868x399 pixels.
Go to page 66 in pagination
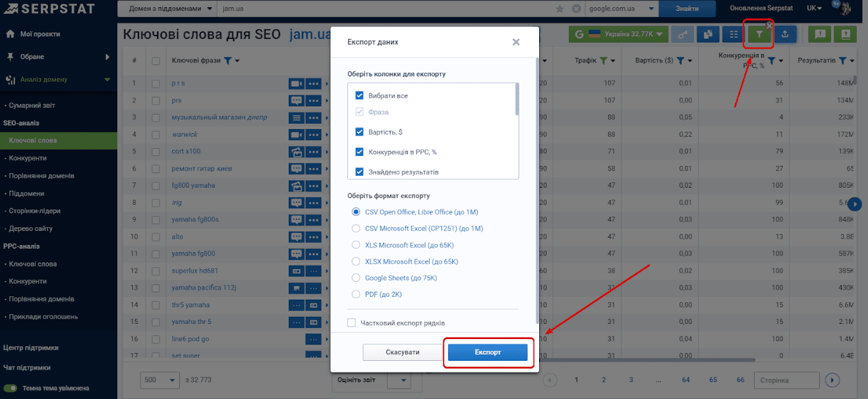coord(740,380)
